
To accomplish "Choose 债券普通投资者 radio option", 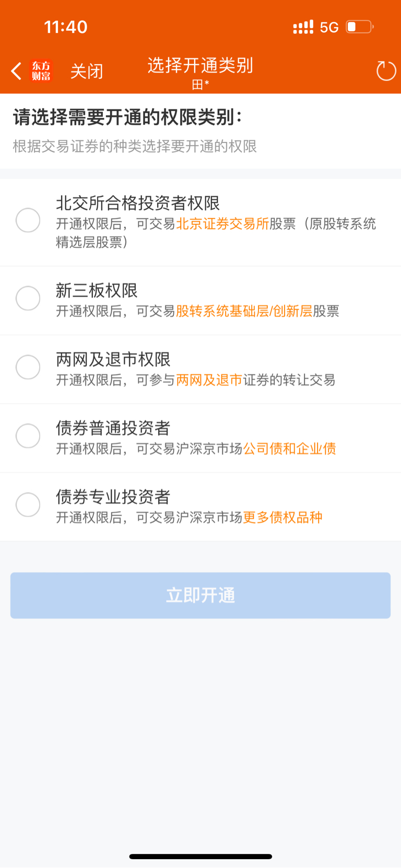I will (28, 436).
